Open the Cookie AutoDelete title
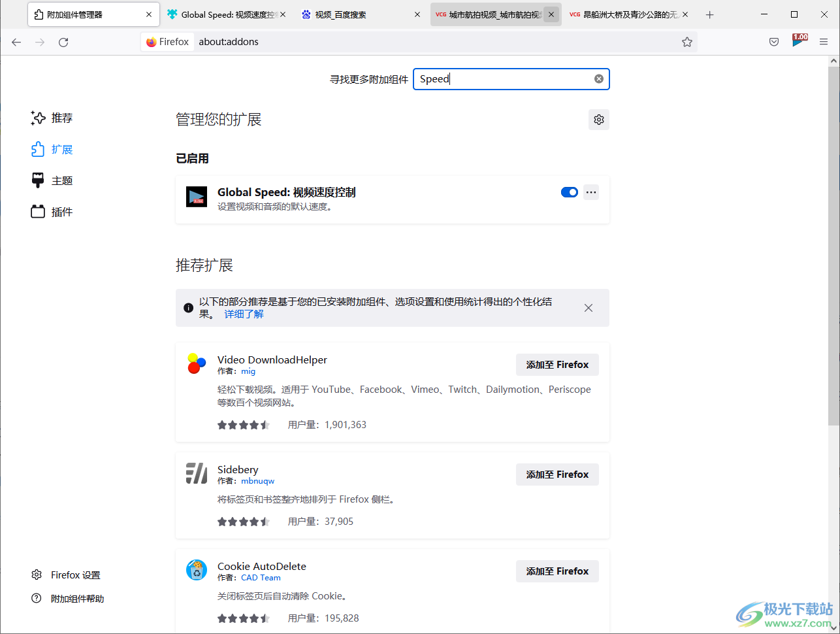 click(262, 567)
